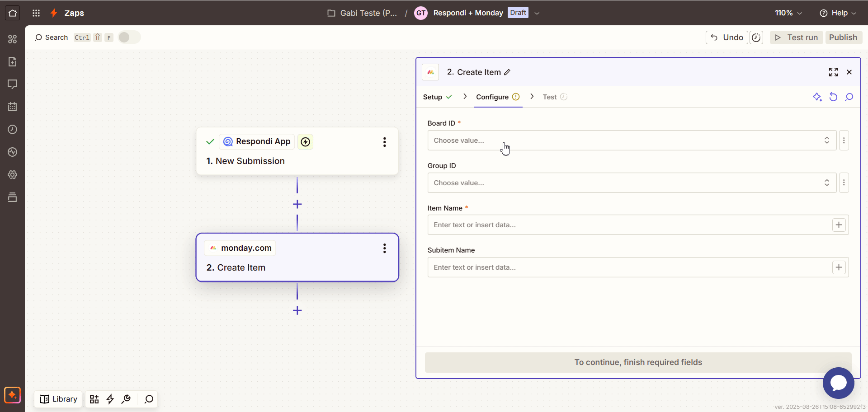This screenshot has width=868, height=412.
Task: Open the Zap runs clock icon
Action: pos(13,130)
